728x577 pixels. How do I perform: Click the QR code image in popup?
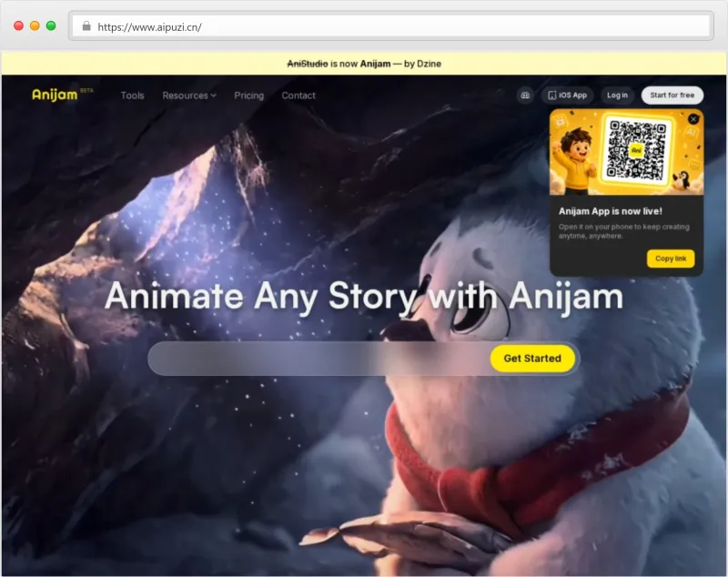(x=636, y=150)
